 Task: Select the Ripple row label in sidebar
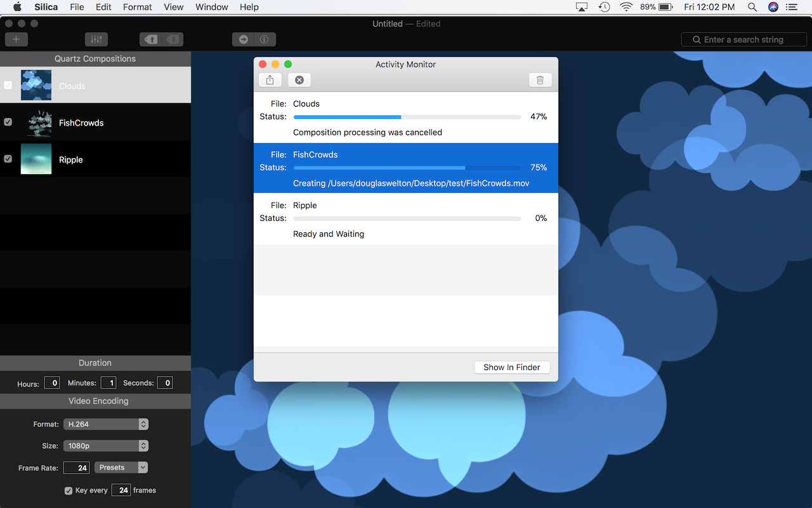pyautogui.click(x=71, y=159)
